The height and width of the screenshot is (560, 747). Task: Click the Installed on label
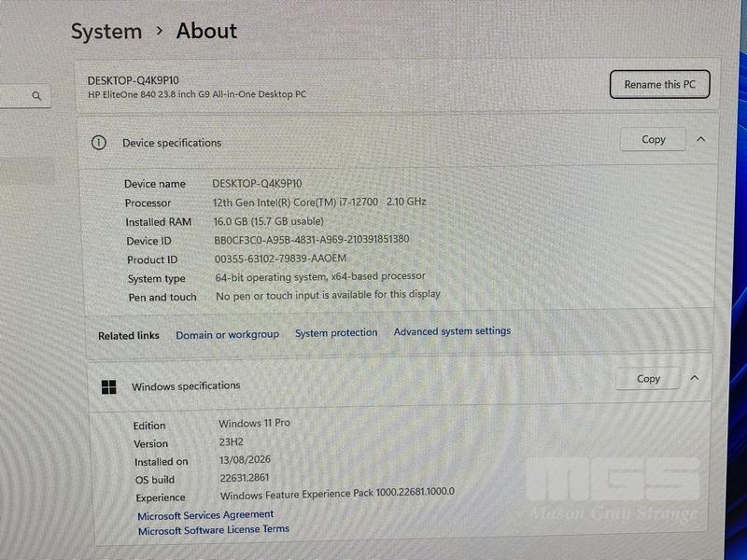point(161,462)
